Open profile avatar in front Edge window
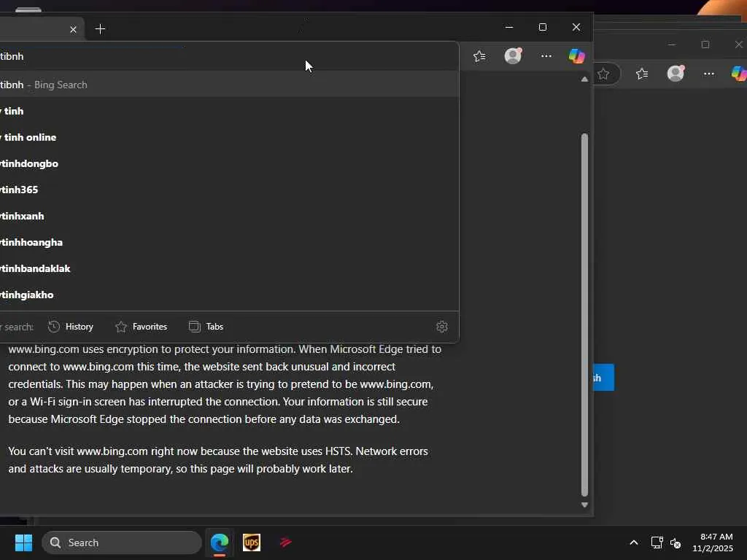Image resolution: width=747 pixels, height=560 pixels. pyautogui.click(x=513, y=56)
